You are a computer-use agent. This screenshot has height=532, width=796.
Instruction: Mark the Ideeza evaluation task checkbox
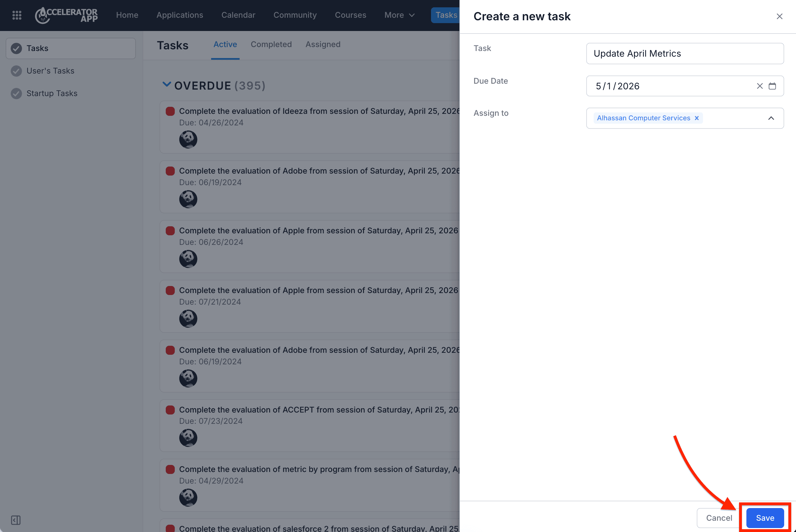(x=170, y=111)
